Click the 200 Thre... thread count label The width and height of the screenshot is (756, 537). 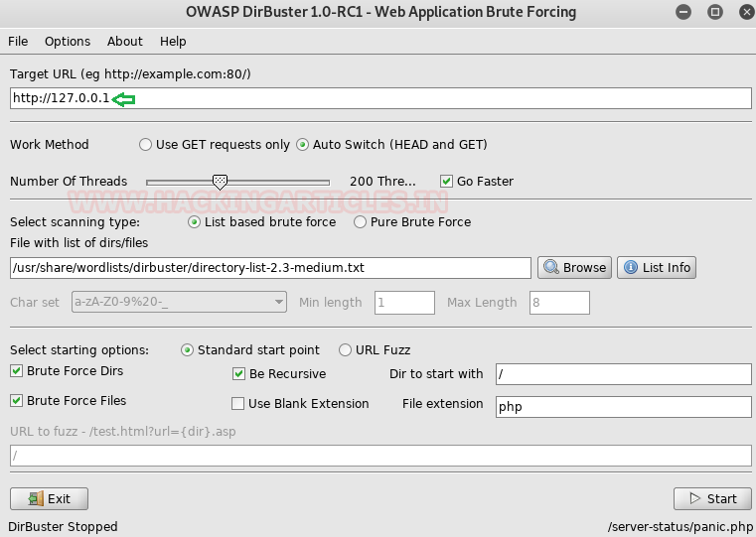[382, 181]
